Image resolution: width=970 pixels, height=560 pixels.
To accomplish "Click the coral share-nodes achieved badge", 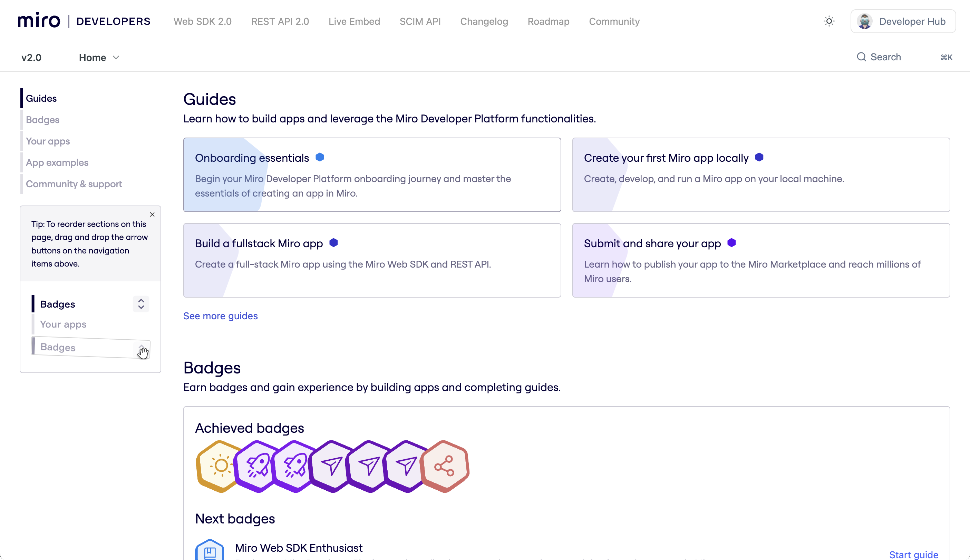I will [445, 466].
